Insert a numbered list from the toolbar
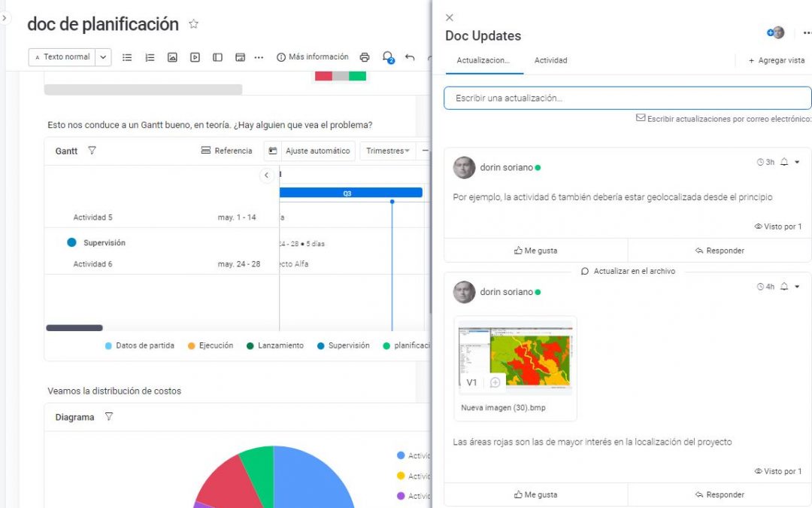 pyautogui.click(x=150, y=57)
